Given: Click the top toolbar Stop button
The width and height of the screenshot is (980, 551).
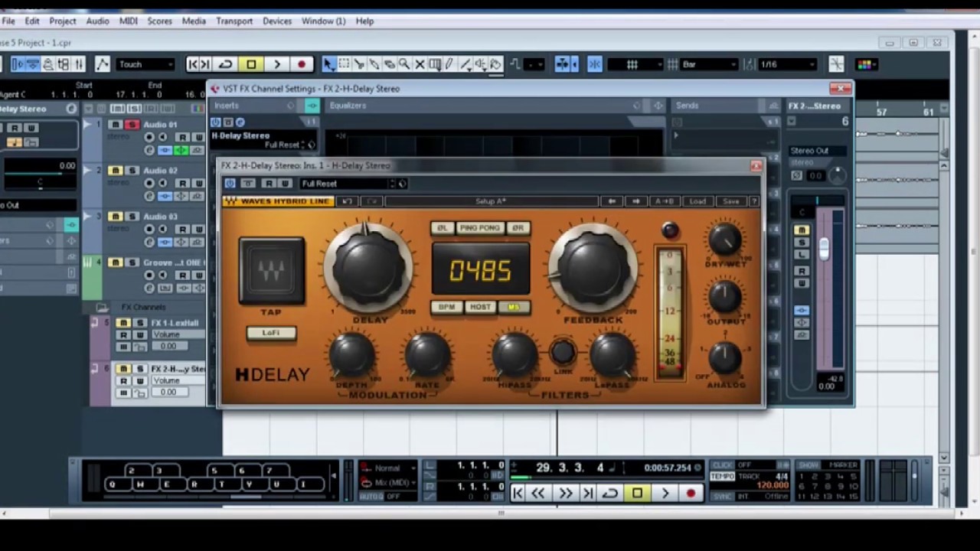Looking at the screenshot, I should point(251,65).
